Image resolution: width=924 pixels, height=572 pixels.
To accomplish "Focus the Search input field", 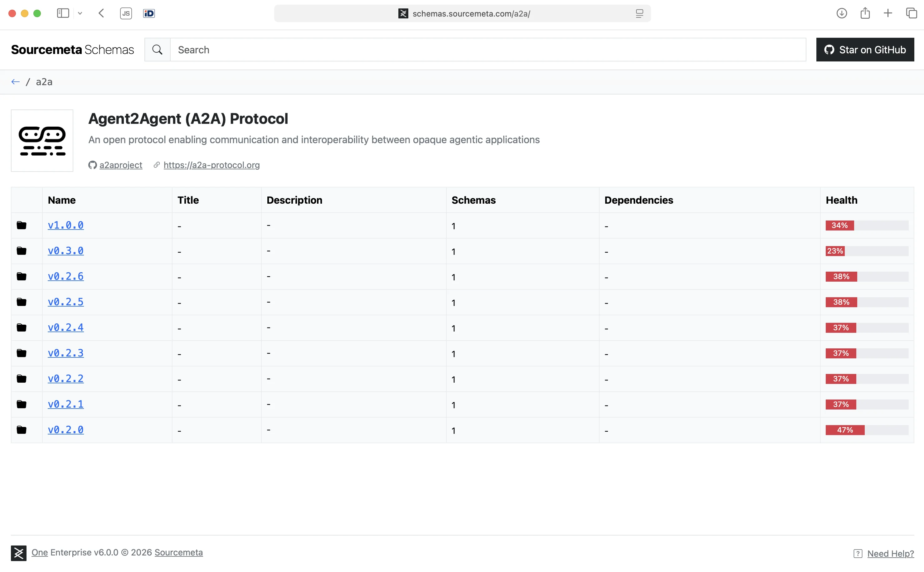I will point(488,50).
